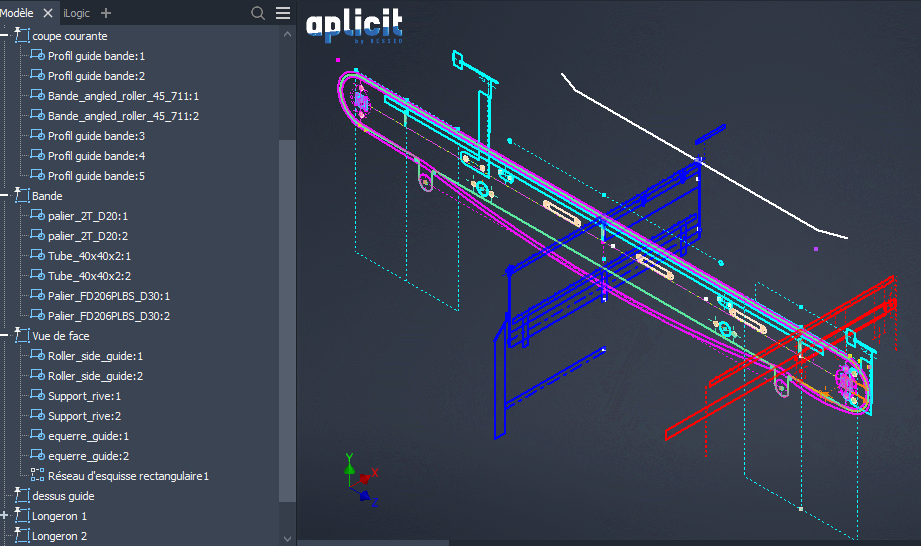Add a new browser tab with plus
This screenshot has width=921, height=546.
106,13
